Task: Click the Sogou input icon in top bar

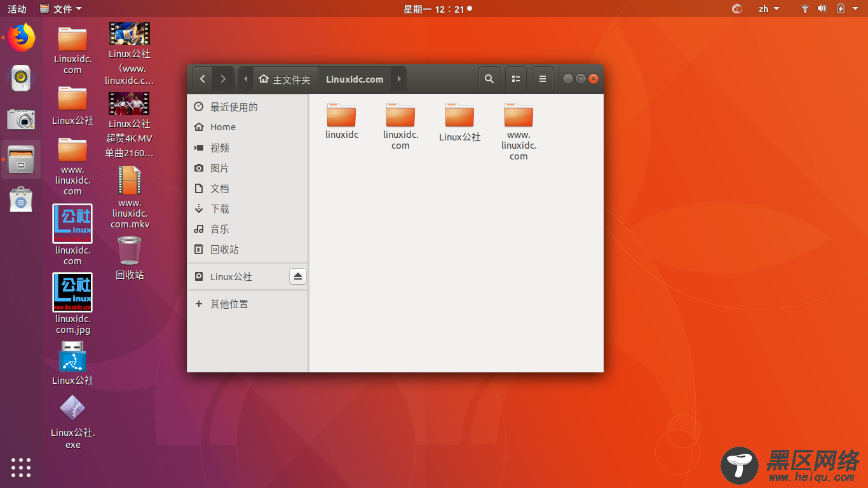Action: [x=737, y=9]
